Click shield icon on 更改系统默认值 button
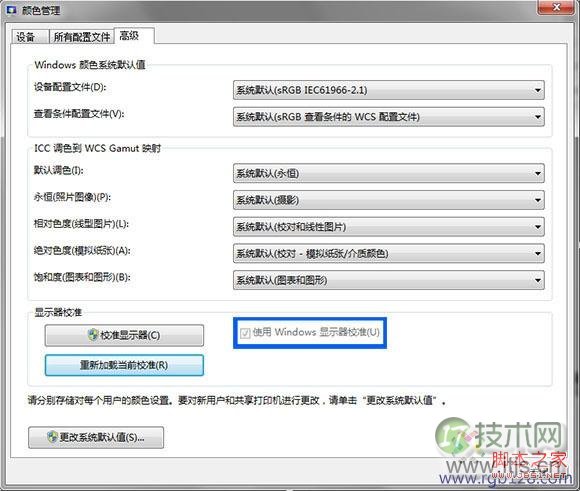Viewport: 580px width, 491px height. (x=53, y=437)
